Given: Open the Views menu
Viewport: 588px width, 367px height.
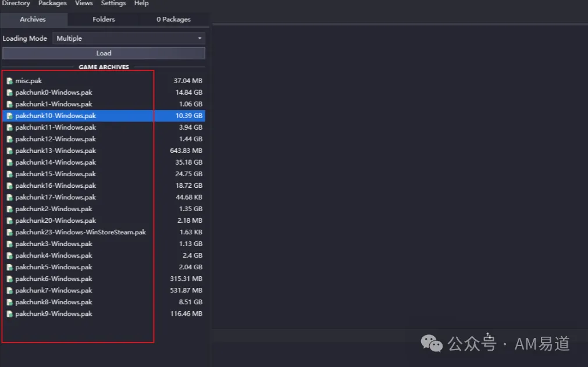Looking at the screenshot, I should pos(84,3).
